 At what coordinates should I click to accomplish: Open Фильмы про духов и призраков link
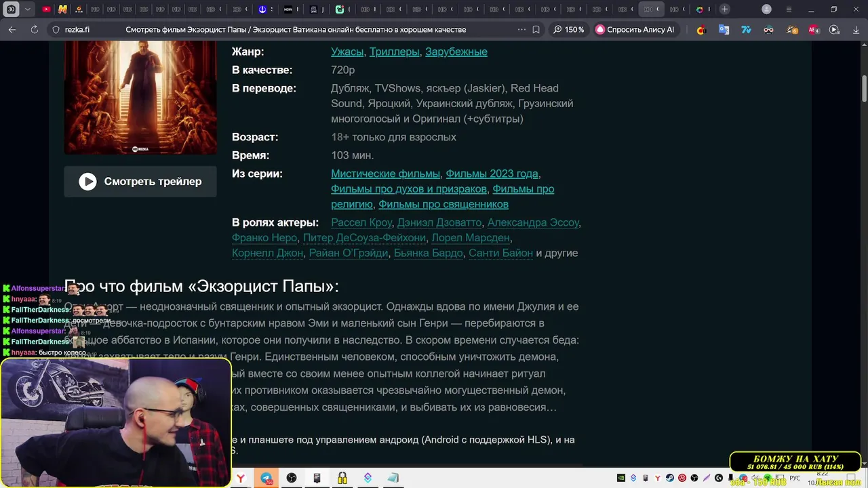click(409, 189)
